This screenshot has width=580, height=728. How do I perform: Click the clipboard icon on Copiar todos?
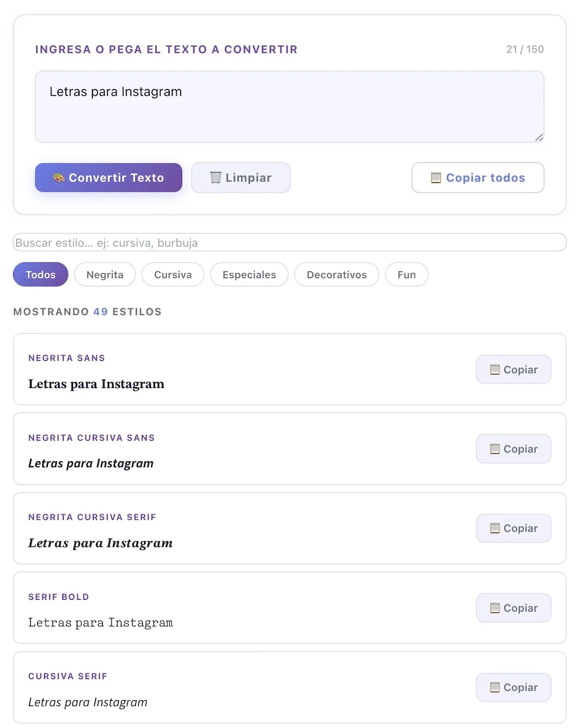click(437, 178)
